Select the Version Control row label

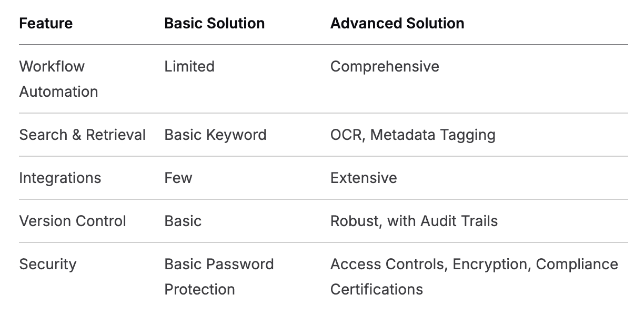tap(73, 221)
